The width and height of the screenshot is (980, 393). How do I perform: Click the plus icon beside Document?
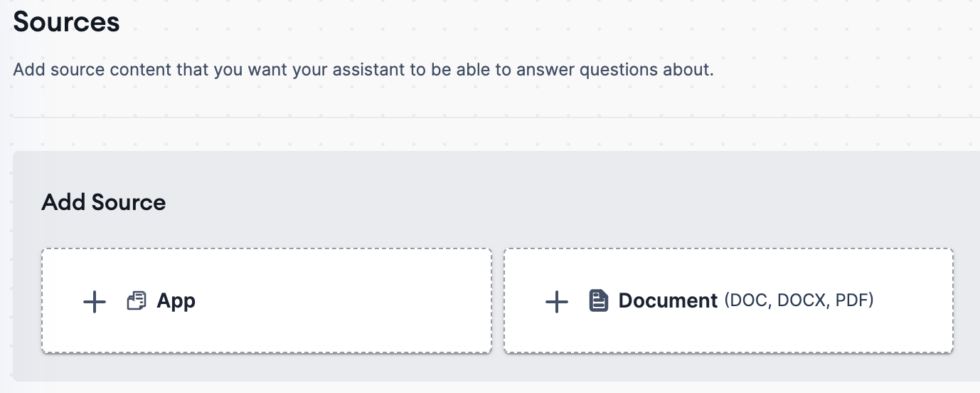(557, 301)
